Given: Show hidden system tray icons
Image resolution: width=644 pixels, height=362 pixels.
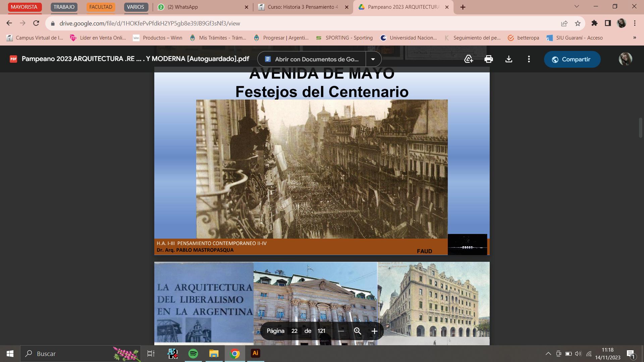Looking at the screenshot, I should click(x=548, y=354).
